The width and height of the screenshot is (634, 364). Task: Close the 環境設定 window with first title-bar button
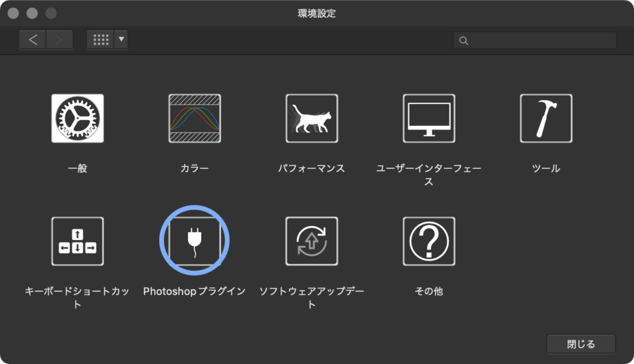coord(14,14)
